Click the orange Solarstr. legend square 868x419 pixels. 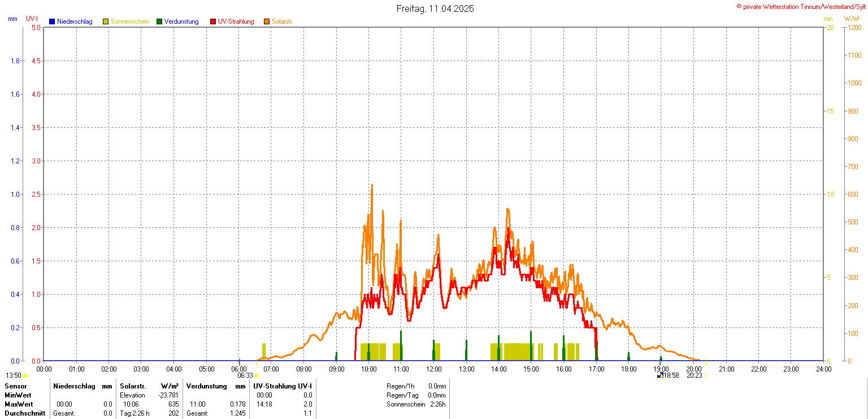(267, 21)
